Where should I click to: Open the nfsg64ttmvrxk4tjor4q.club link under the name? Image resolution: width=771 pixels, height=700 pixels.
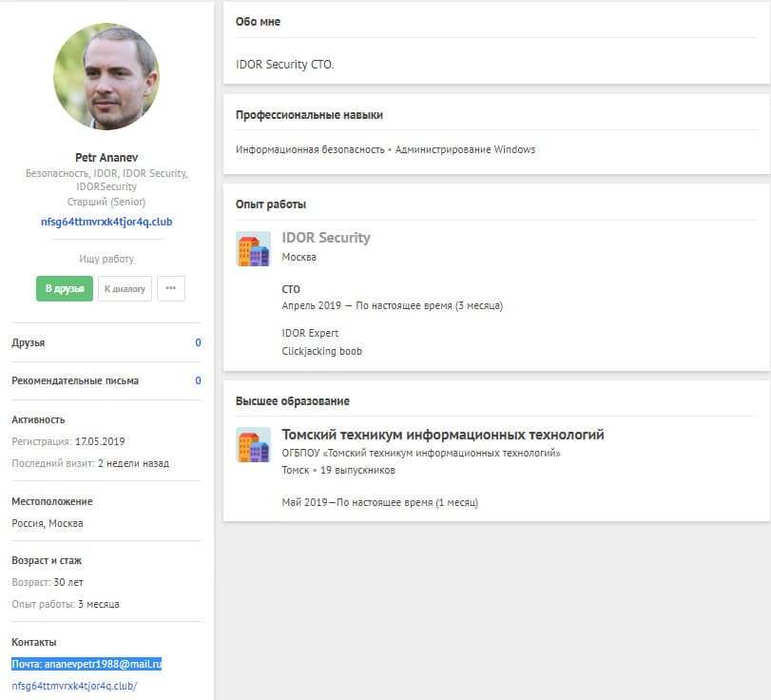[106, 222]
